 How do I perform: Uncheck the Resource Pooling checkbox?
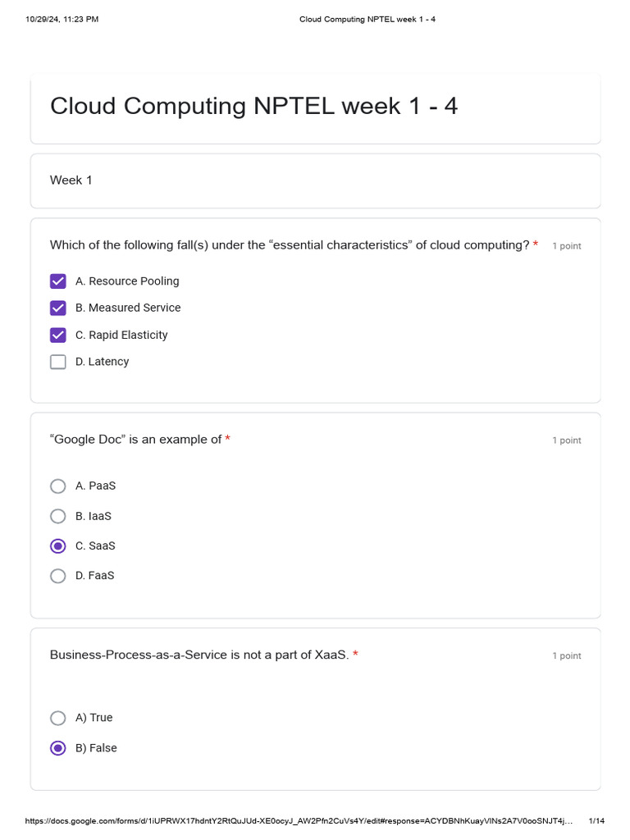pos(58,281)
